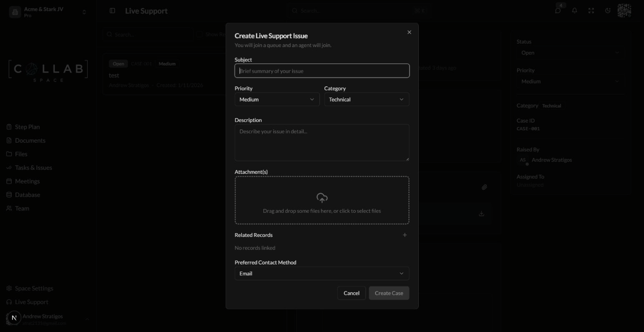644x332 pixels.
Task: View the Team members page
Action: click(22, 208)
